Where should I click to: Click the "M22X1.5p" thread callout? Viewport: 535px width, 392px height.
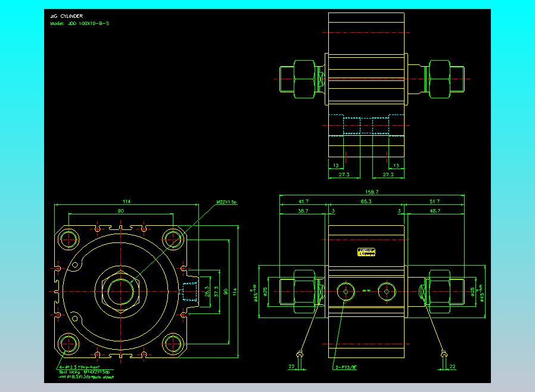point(226,202)
